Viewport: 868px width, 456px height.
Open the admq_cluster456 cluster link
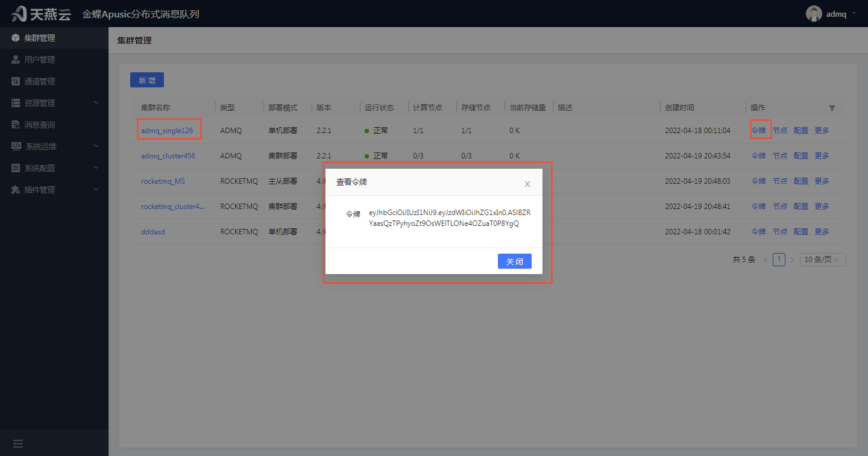pyautogui.click(x=168, y=155)
